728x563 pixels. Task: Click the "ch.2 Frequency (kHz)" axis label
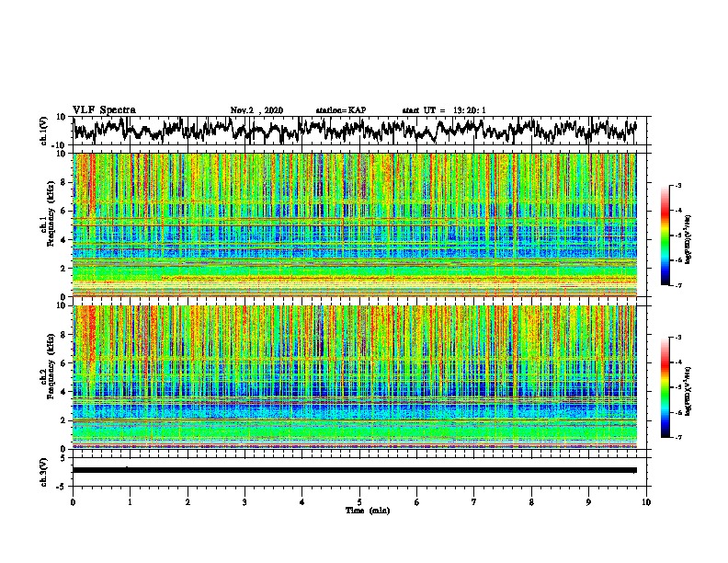[48, 366]
